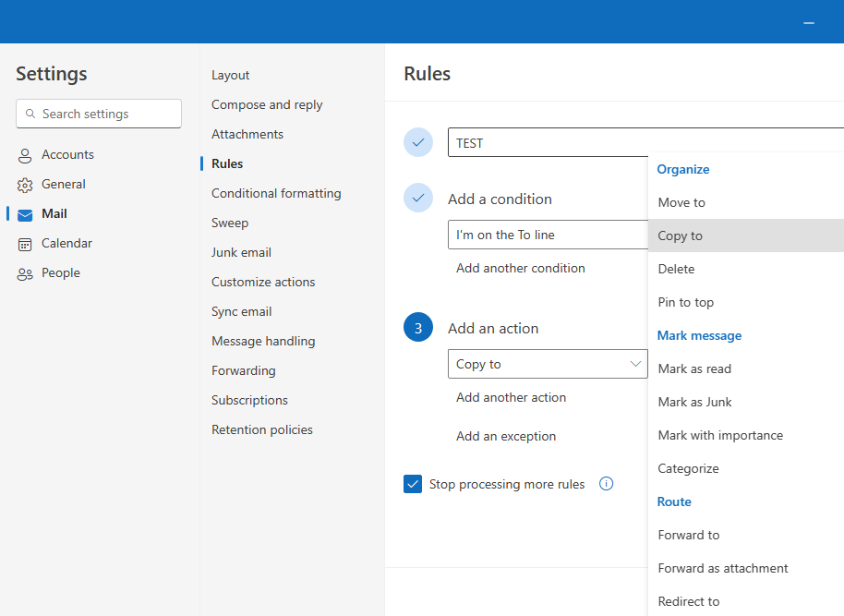Click the Rules page heading

(x=427, y=74)
